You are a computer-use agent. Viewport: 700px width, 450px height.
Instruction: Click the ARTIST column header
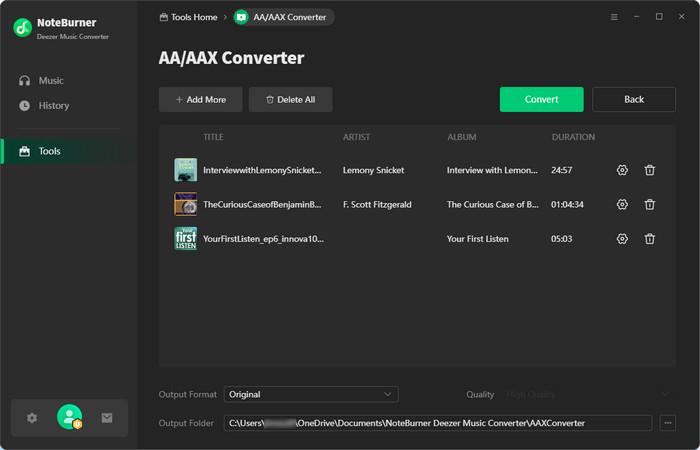click(x=356, y=137)
